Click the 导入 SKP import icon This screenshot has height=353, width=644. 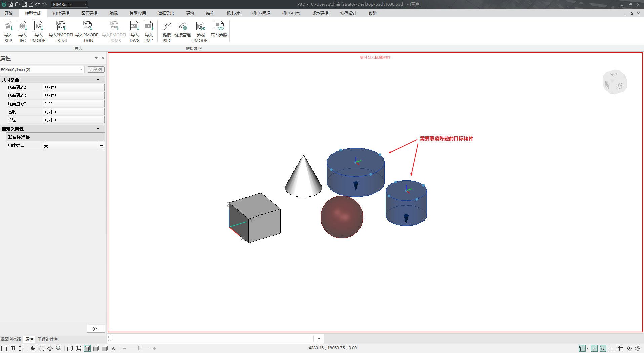point(8,31)
